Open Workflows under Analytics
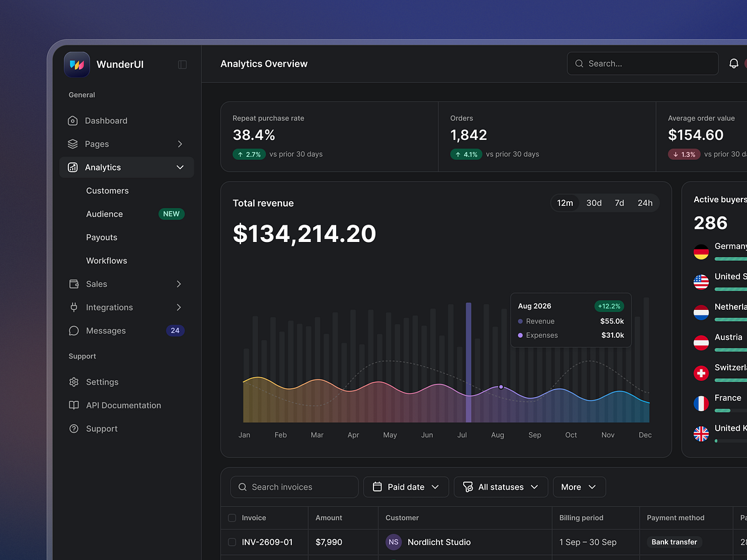Viewport: 747px width, 560px height. click(106, 261)
